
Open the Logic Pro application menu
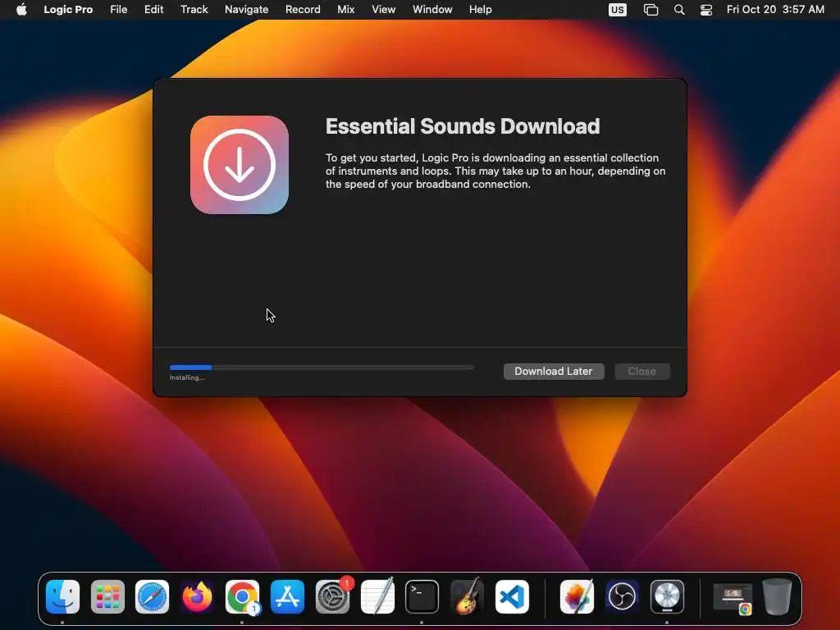click(68, 10)
